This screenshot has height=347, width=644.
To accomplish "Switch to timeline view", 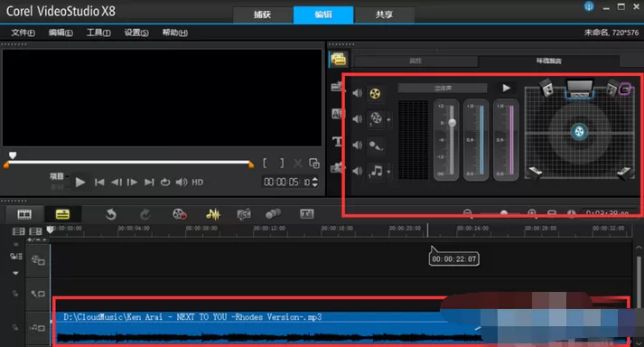I will point(63,214).
